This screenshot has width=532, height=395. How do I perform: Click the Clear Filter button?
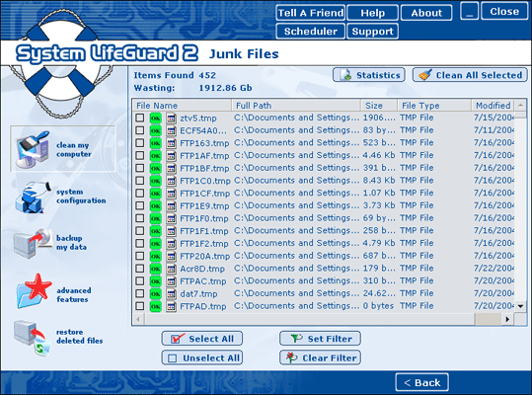pos(320,358)
